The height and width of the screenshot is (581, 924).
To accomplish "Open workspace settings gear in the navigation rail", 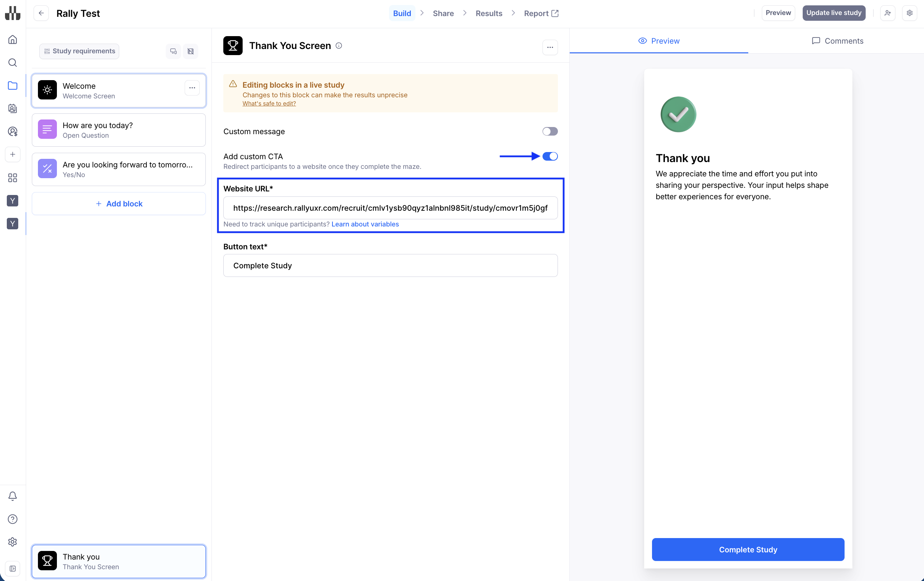I will (13, 542).
